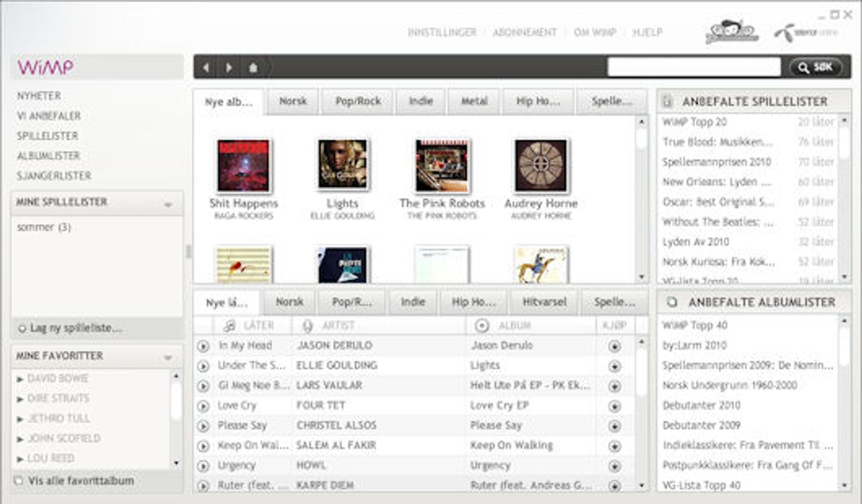The image size is (862, 504).
Task: Click the WiMP logo
Action: click(x=45, y=67)
